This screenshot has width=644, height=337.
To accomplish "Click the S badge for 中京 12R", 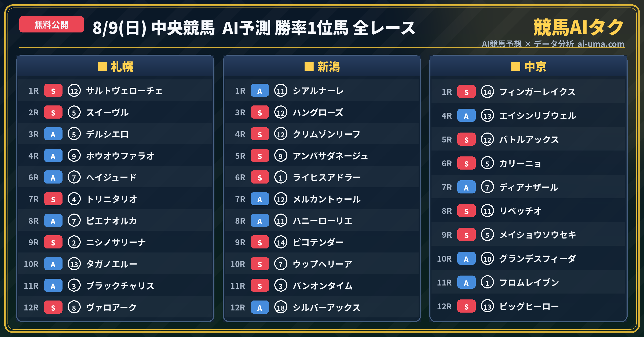I will pos(466,306).
